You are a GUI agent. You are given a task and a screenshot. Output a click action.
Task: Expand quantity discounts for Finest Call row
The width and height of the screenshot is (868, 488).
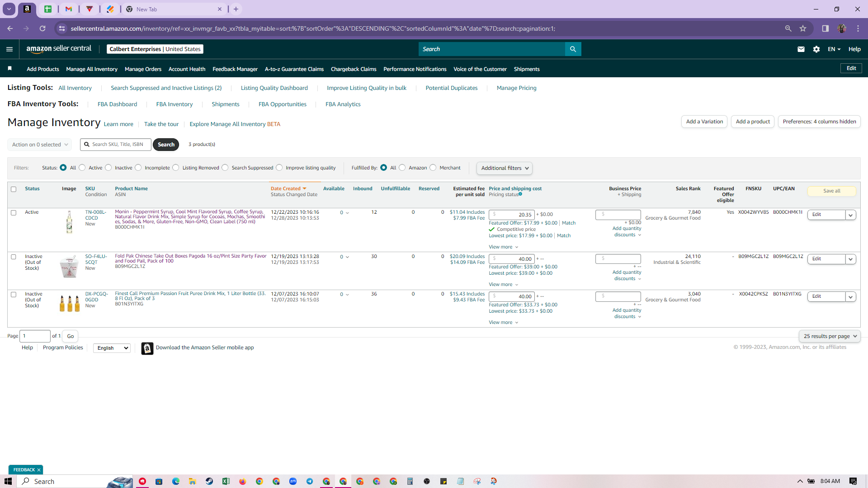tap(627, 313)
